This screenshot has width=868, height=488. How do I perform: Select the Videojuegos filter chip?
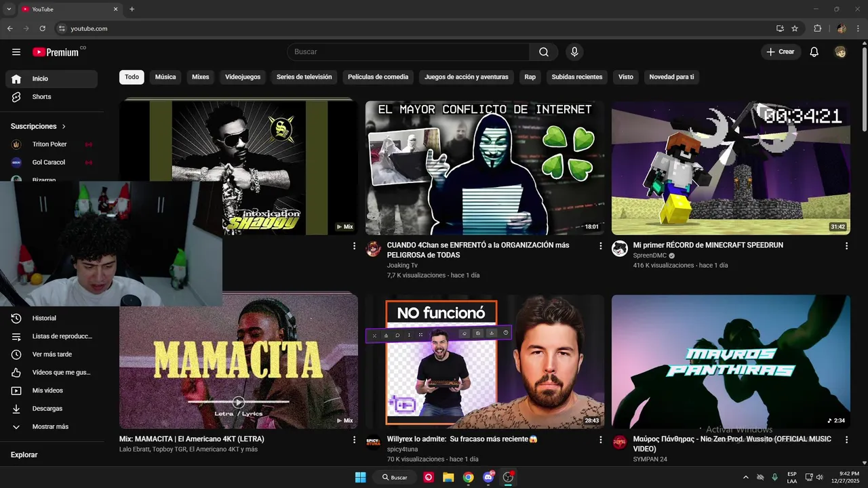click(243, 77)
